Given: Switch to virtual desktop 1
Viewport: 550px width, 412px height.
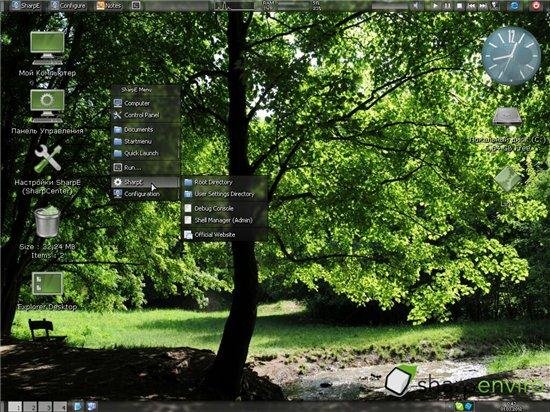Looking at the screenshot, I should click(15, 407).
